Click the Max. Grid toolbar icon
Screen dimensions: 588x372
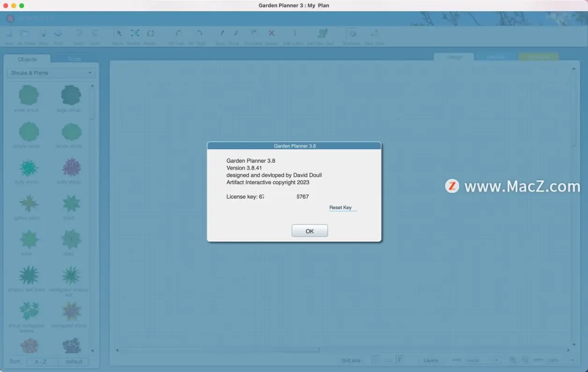point(375,34)
